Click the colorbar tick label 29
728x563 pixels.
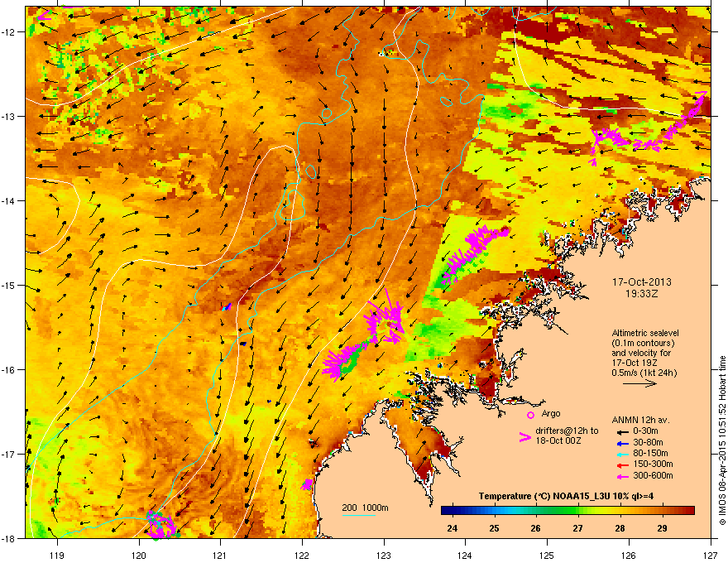(662, 528)
